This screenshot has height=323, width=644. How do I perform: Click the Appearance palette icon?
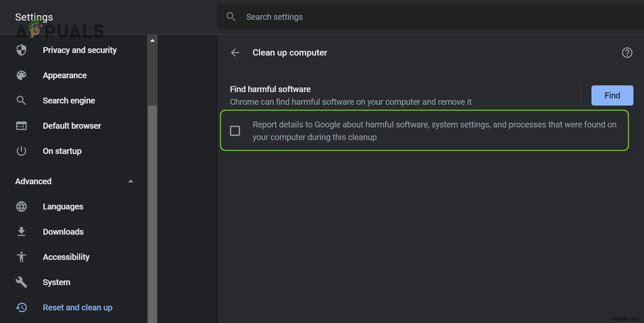pos(21,75)
